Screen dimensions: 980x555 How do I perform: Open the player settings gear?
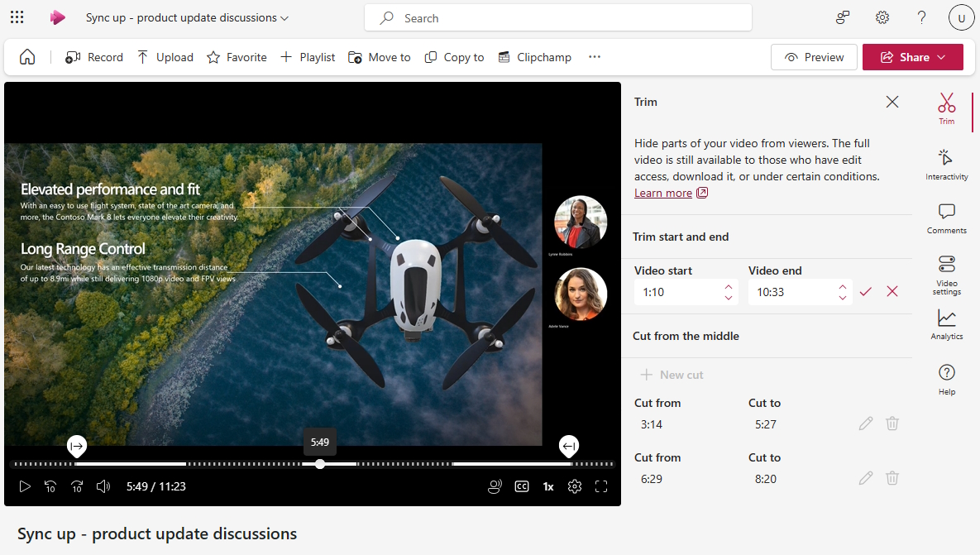[x=575, y=486]
